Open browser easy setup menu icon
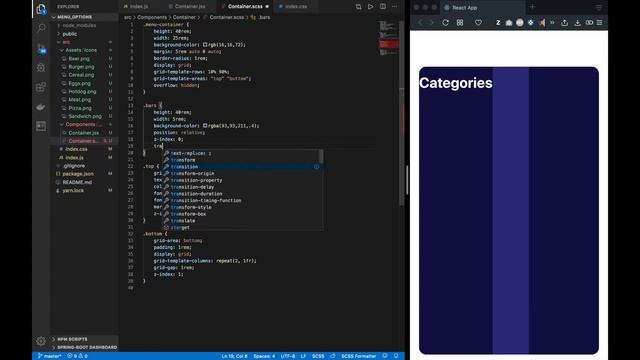The image size is (640, 360). click(600, 22)
